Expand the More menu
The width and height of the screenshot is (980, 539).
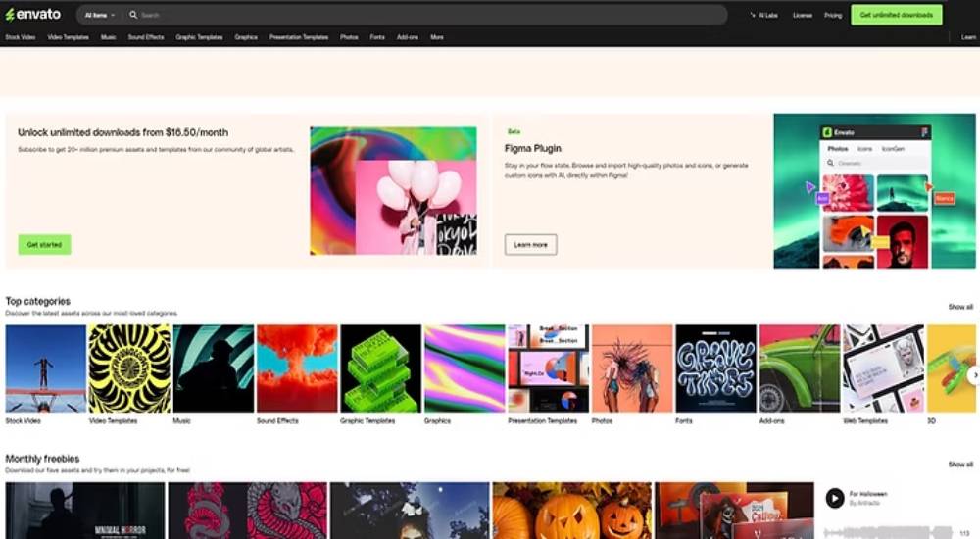pyautogui.click(x=437, y=37)
